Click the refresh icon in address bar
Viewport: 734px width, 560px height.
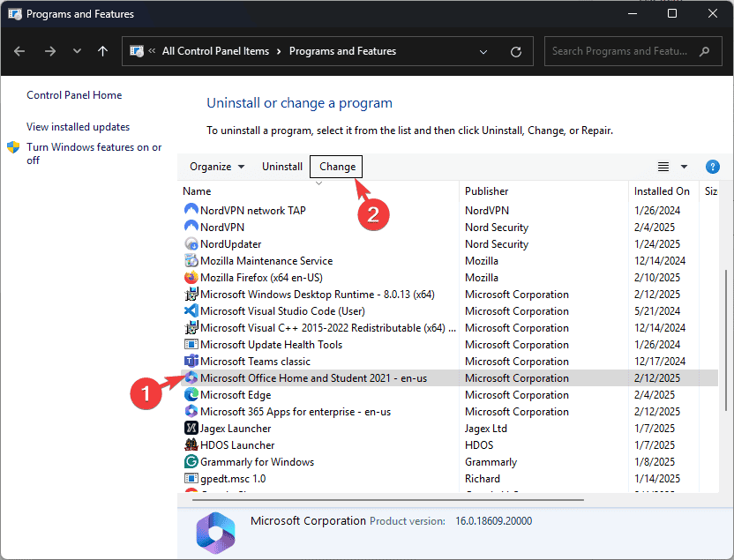516,51
